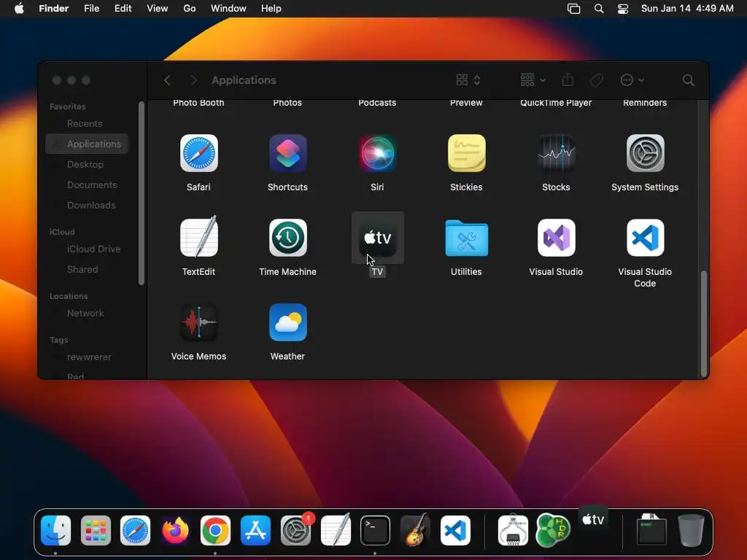This screenshot has width=747, height=560.
Task: Open the Group By dropdown
Action: pyautogui.click(x=533, y=80)
